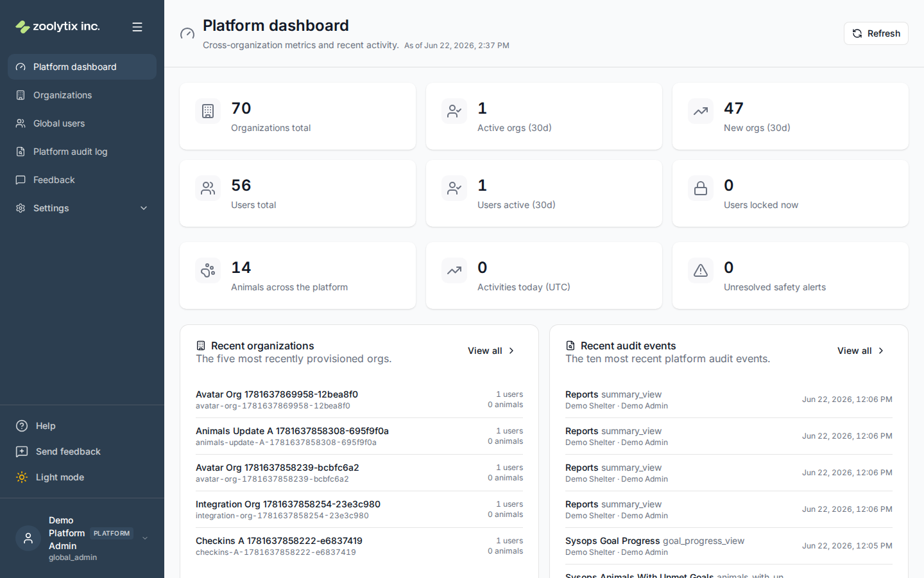Open Global users page
The image size is (924, 578).
click(x=82, y=123)
